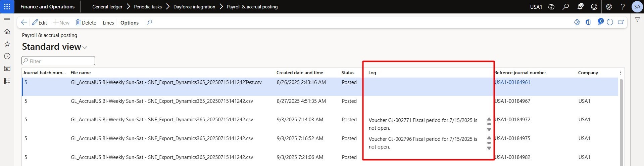Open attachments icon with badge 0

(600, 22)
